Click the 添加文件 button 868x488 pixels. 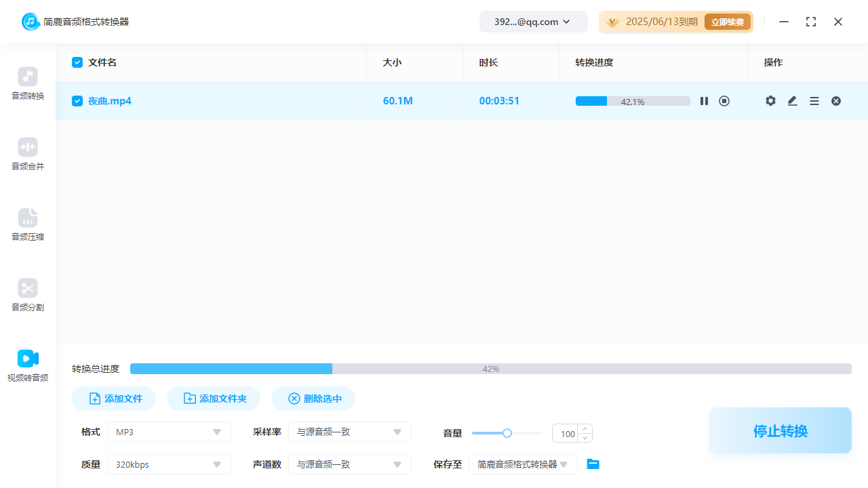(113, 399)
